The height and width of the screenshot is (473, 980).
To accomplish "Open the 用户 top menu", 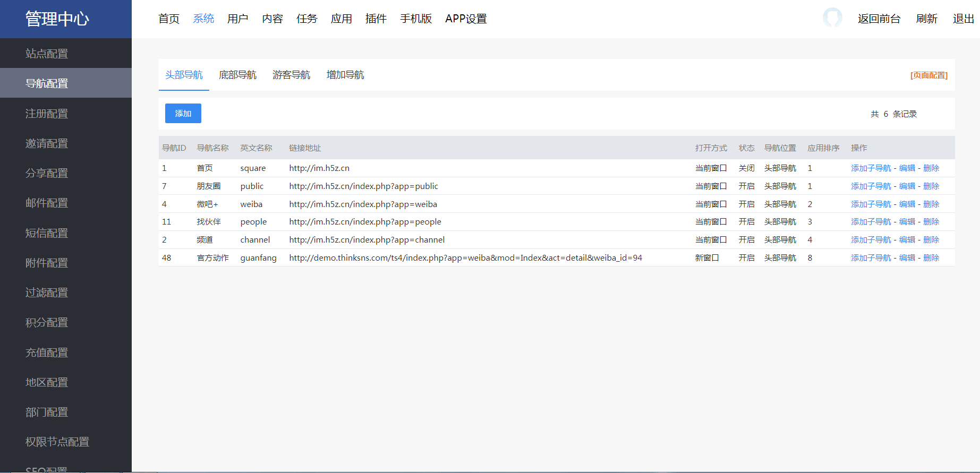I will (x=237, y=19).
